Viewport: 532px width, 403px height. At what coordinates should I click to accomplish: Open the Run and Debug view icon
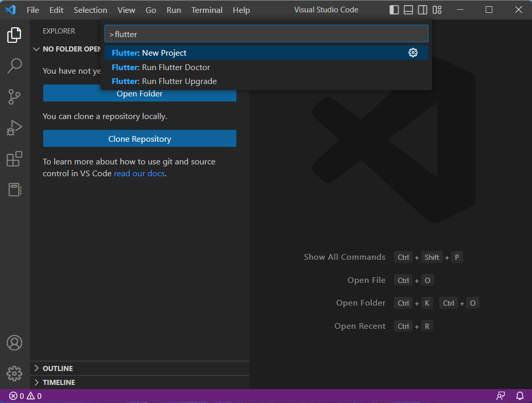coord(14,128)
